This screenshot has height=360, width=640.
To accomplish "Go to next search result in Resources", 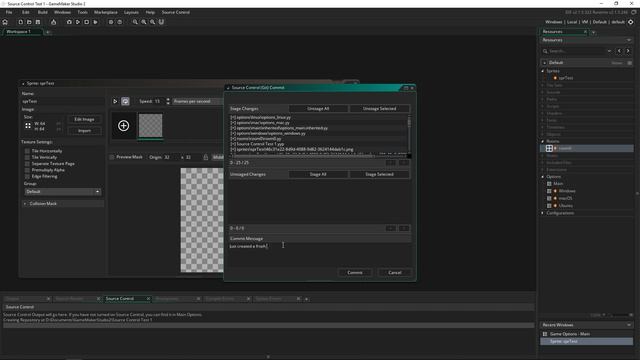I will pyautogui.click(x=628, y=51).
